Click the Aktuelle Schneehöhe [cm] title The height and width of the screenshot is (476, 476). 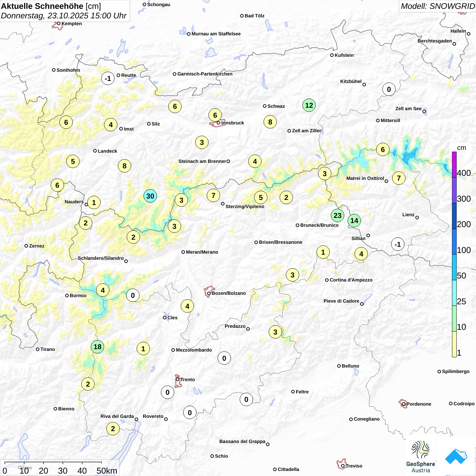click(51, 6)
